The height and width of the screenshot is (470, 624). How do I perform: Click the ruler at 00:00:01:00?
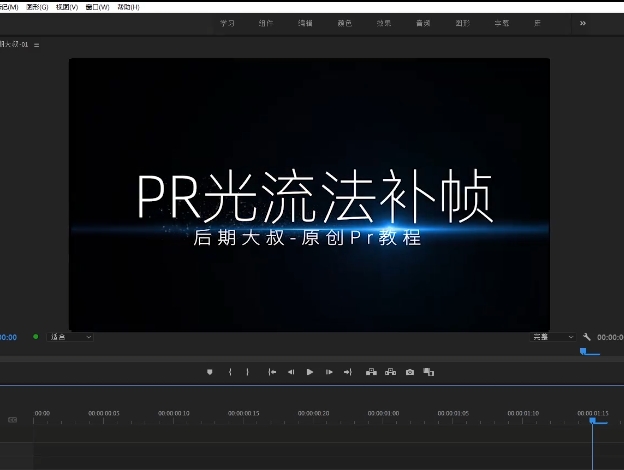(x=383, y=413)
